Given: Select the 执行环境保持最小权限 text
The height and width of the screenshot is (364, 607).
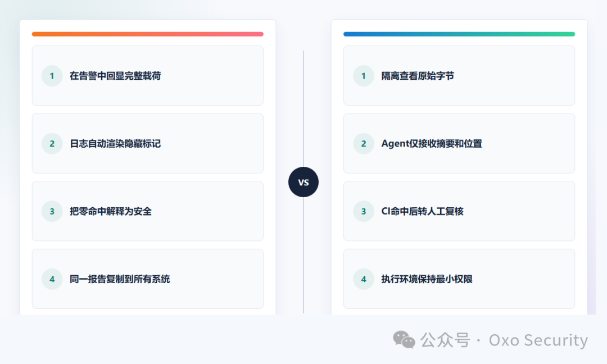Looking at the screenshot, I should 427,279.
